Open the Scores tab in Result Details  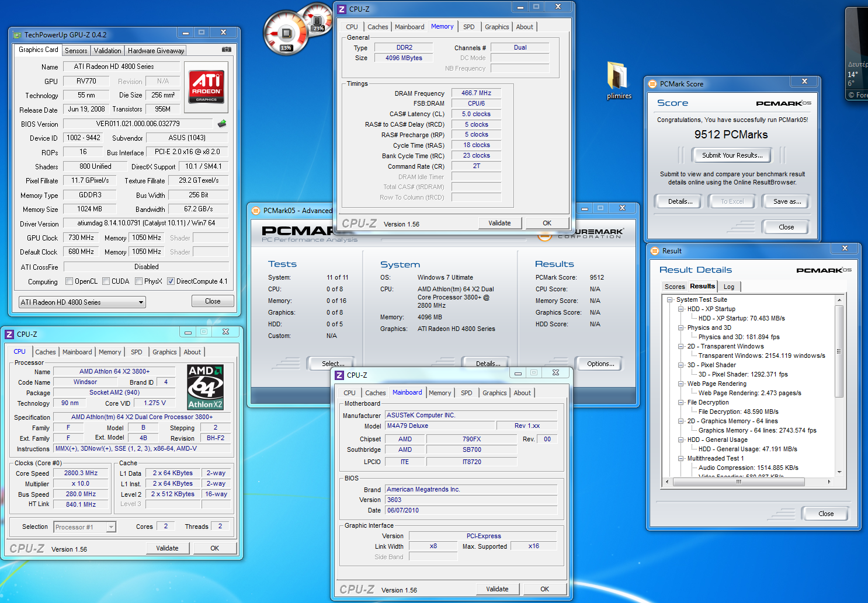pos(675,287)
